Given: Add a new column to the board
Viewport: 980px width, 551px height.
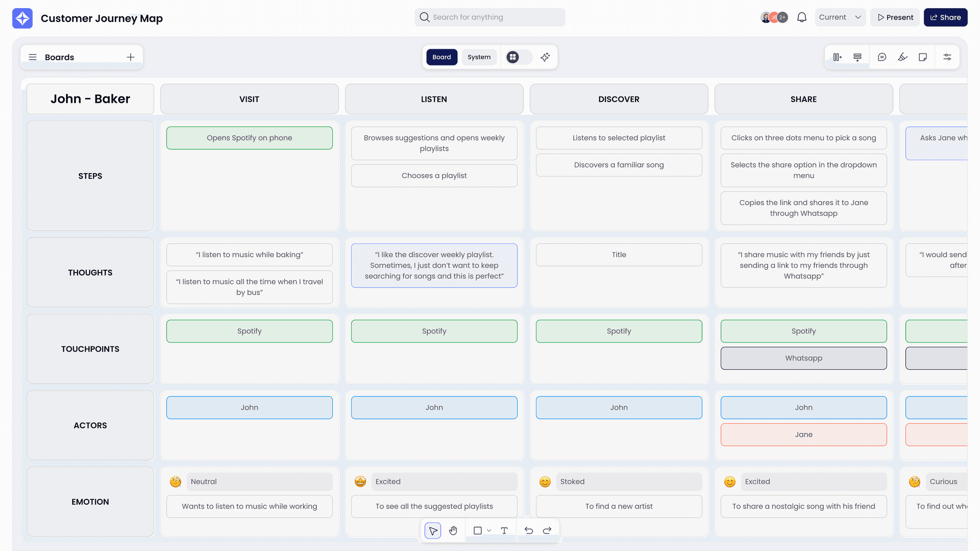Looking at the screenshot, I should 838,57.
